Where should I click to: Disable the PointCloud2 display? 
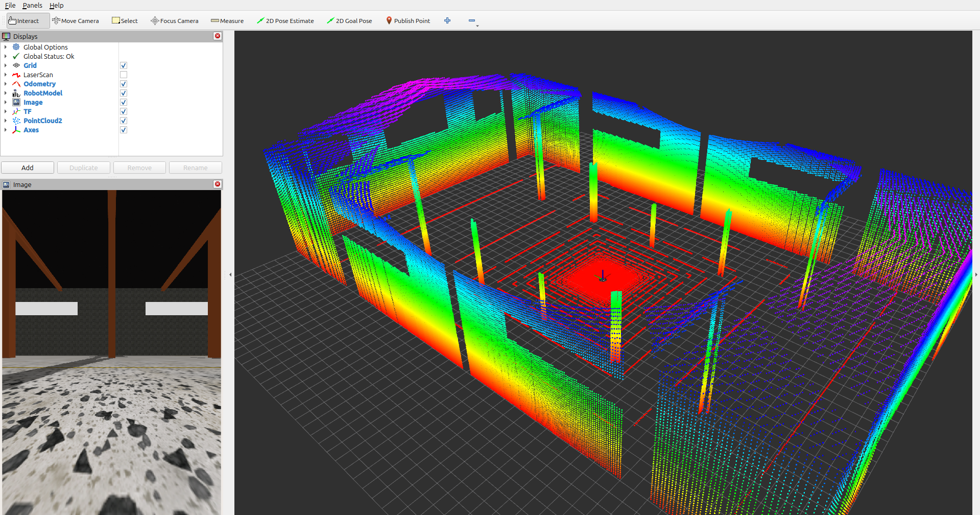tap(123, 121)
